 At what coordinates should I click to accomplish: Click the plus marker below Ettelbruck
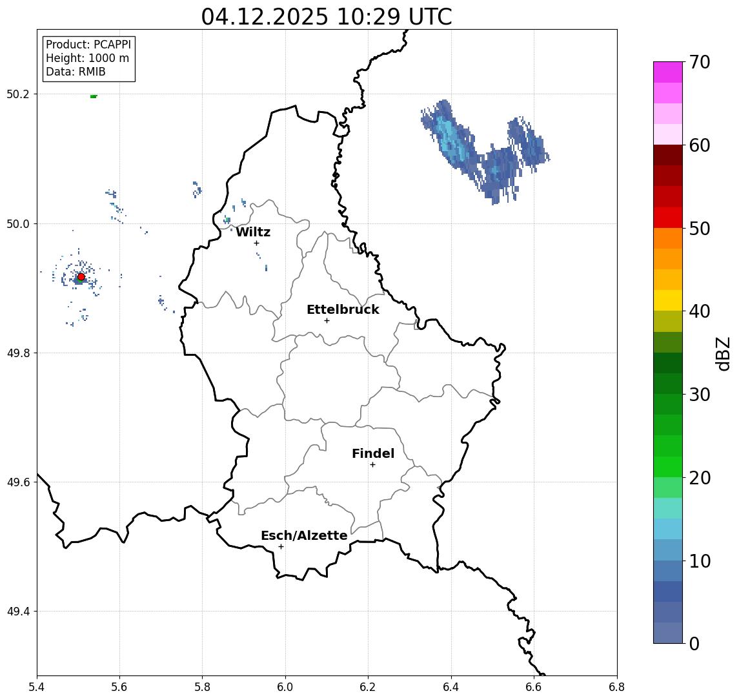pyautogui.click(x=327, y=321)
